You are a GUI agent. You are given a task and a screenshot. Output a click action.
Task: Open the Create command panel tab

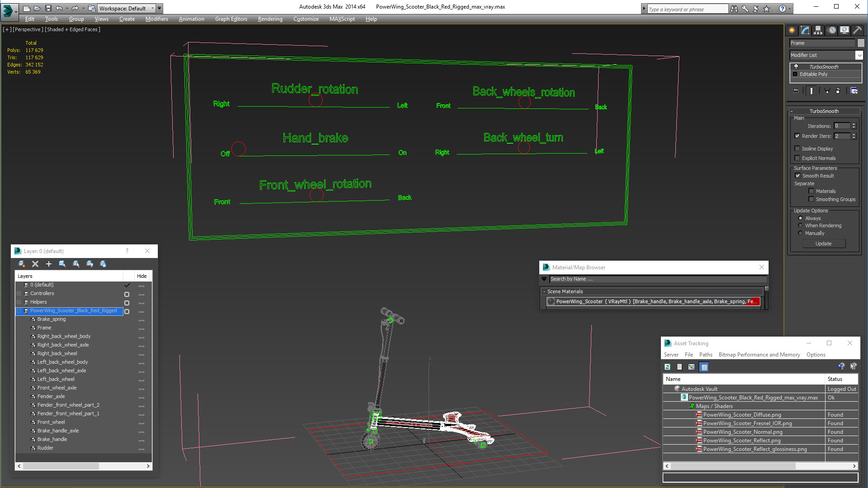tap(792, 30)
